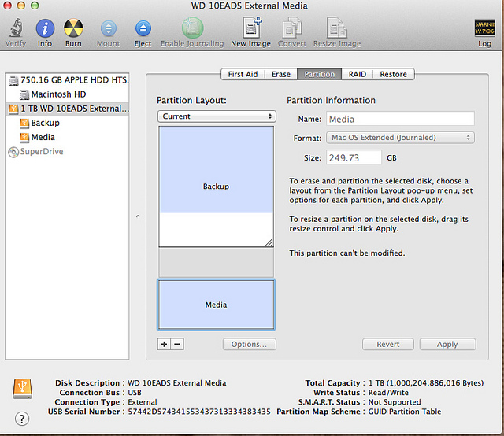
Task: Click the Size field showing 249.73
Action: 354,157
